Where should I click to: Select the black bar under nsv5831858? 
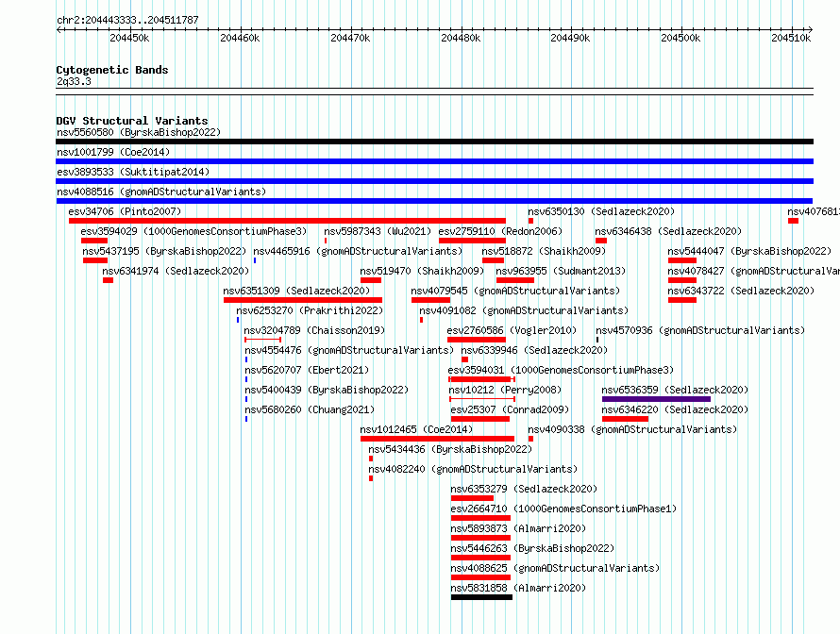(x=481, y=597)
